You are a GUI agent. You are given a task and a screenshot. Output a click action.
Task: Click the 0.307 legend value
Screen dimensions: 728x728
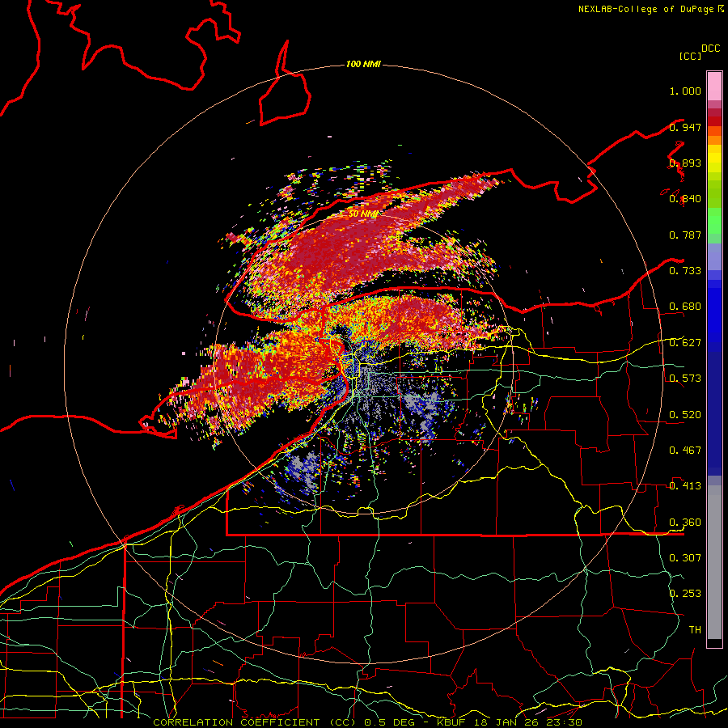pyautogui.click(x=685, y=557)
